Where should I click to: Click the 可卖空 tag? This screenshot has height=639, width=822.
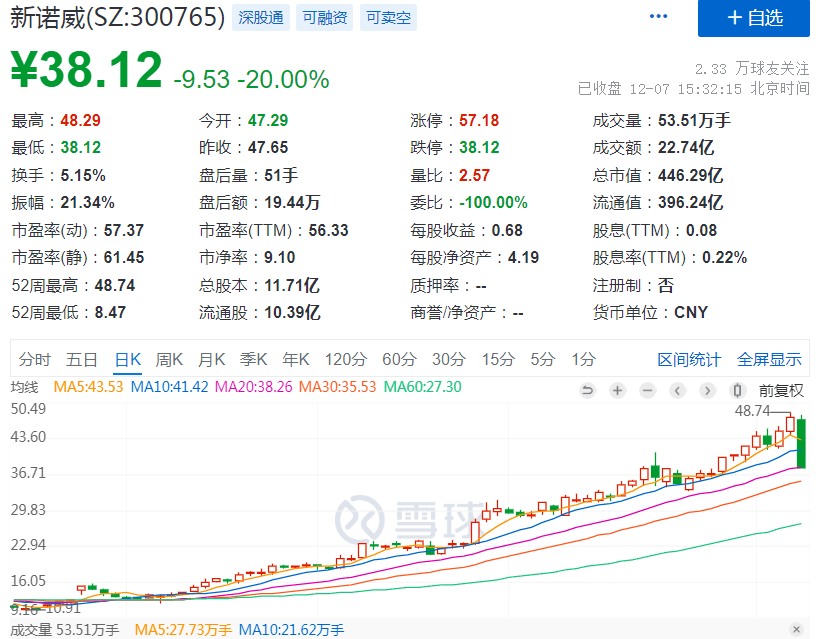(388, 18)
